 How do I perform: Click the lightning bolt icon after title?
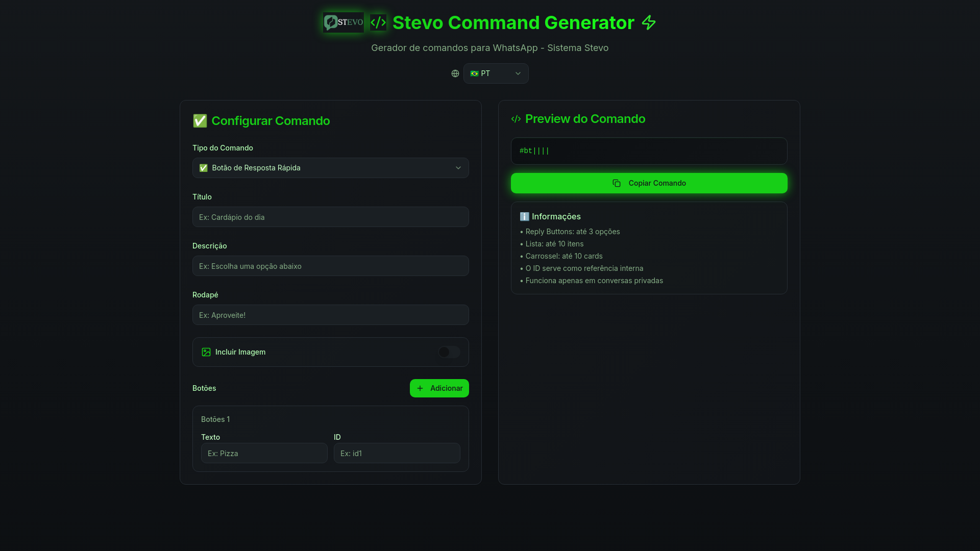(649, 22)
